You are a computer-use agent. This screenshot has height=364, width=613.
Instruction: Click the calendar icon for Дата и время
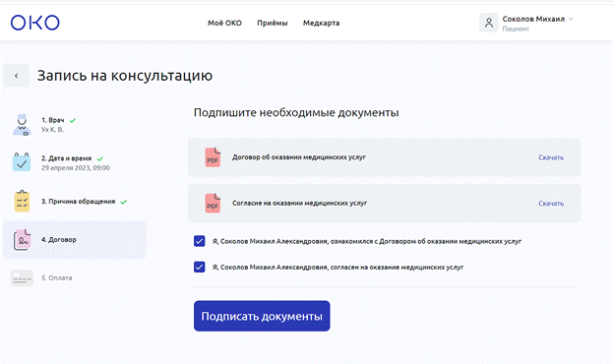coord(22,162)
